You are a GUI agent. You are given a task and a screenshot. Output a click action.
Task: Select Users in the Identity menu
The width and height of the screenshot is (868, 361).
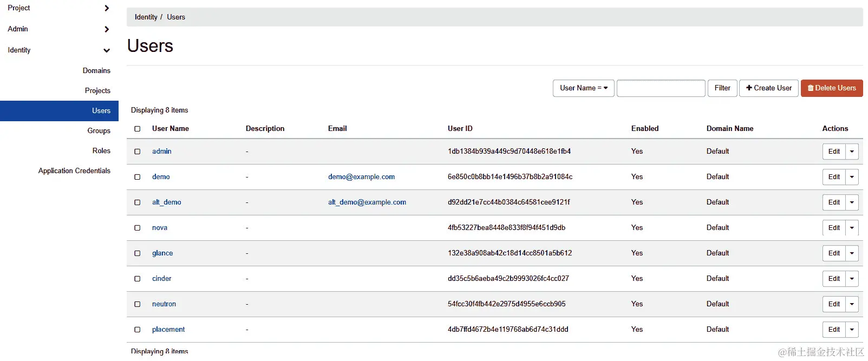point(59,110)
